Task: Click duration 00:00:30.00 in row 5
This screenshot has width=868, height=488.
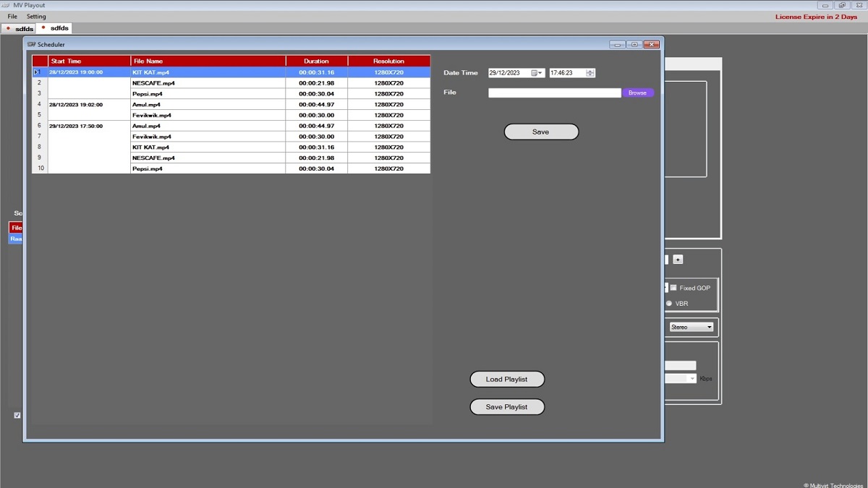Action: 317,115
